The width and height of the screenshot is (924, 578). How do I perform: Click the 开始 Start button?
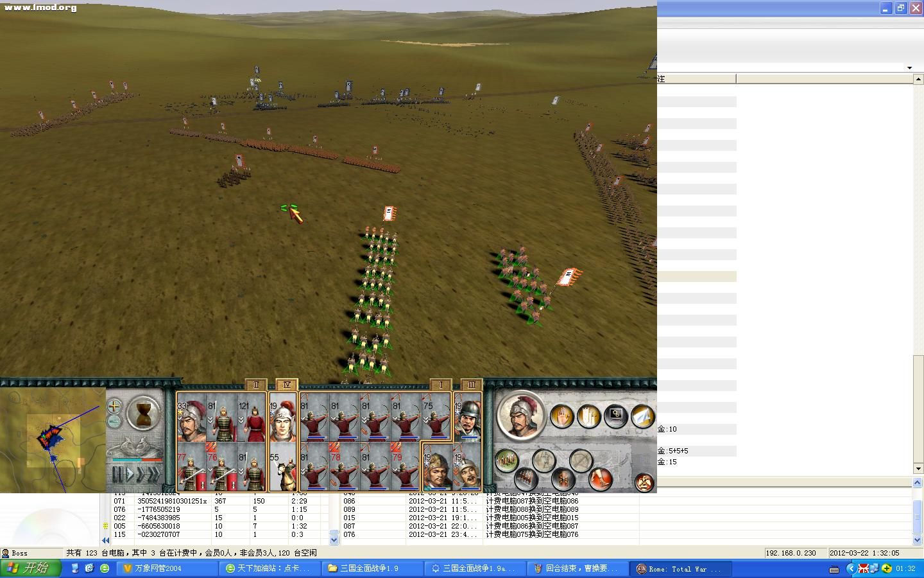[x=31, y=568]
